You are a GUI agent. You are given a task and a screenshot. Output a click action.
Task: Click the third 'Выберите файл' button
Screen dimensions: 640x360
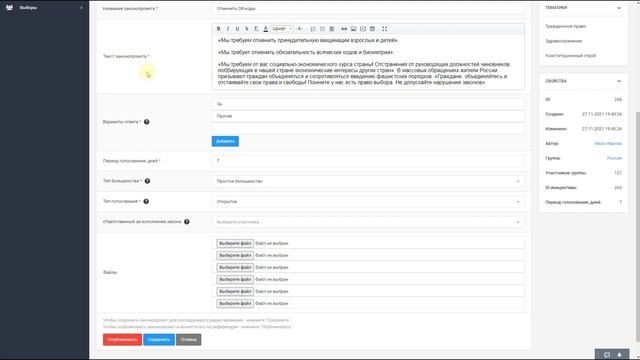tap(235, 267)
